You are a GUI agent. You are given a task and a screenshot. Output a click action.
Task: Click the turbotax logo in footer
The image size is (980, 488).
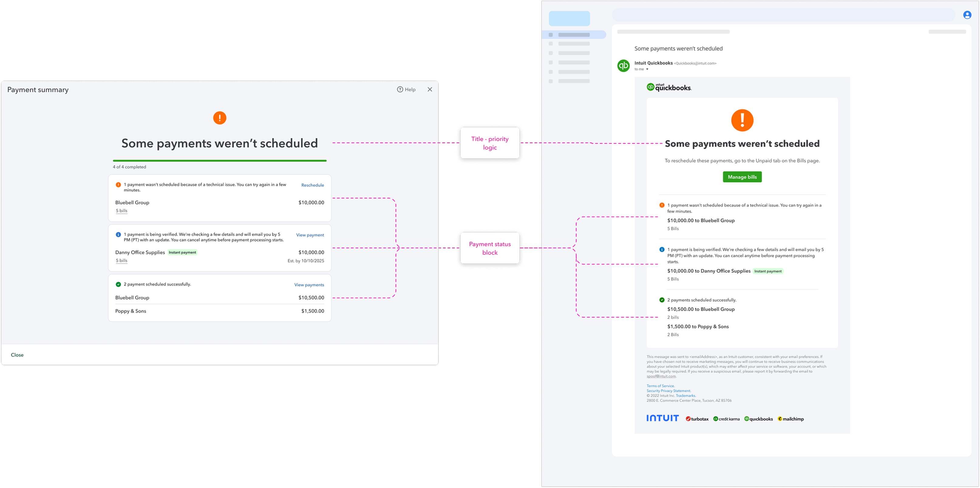[697, 419]
